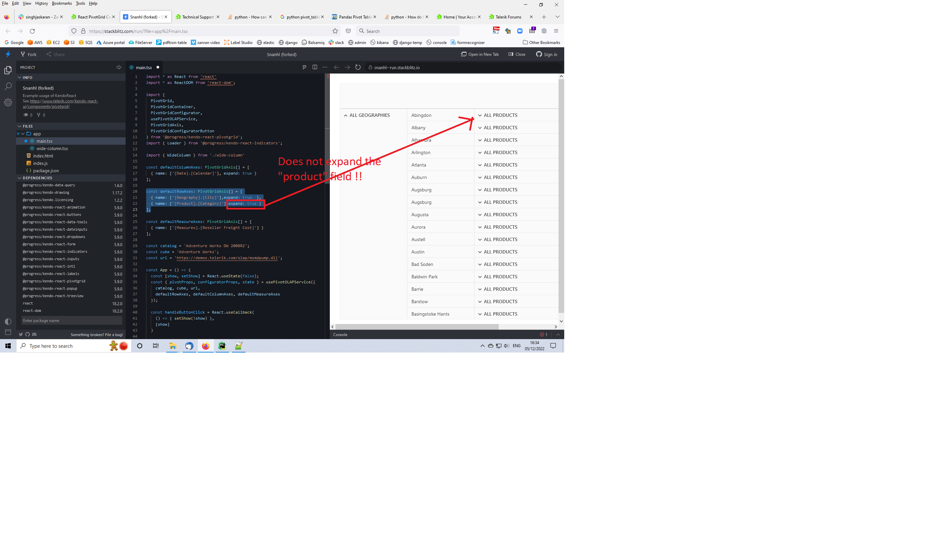Open the telerik.com pivotgrid link
This screenshot has width=933, height=560.
point(63,101)
